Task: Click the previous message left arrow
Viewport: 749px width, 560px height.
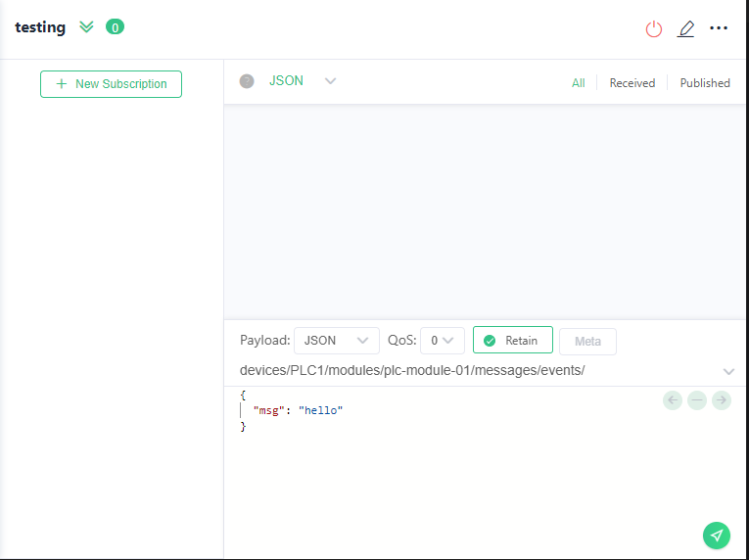Action: coord(673,399)
